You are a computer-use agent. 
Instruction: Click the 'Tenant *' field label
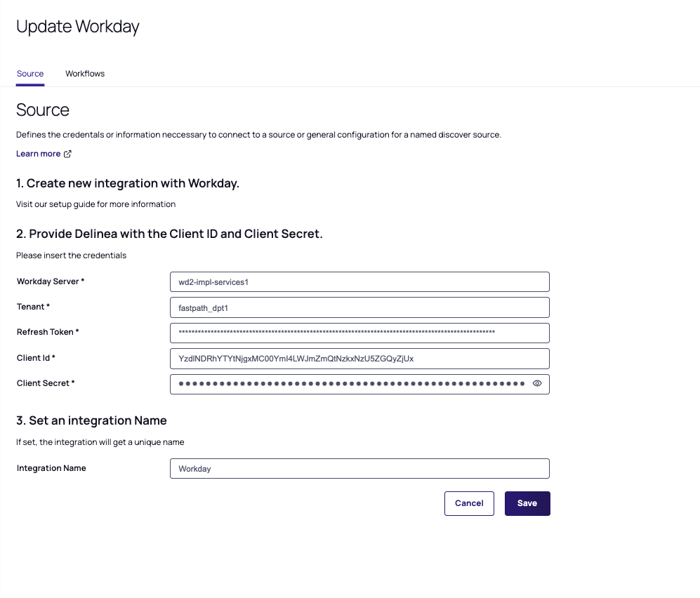coord(33,307)
